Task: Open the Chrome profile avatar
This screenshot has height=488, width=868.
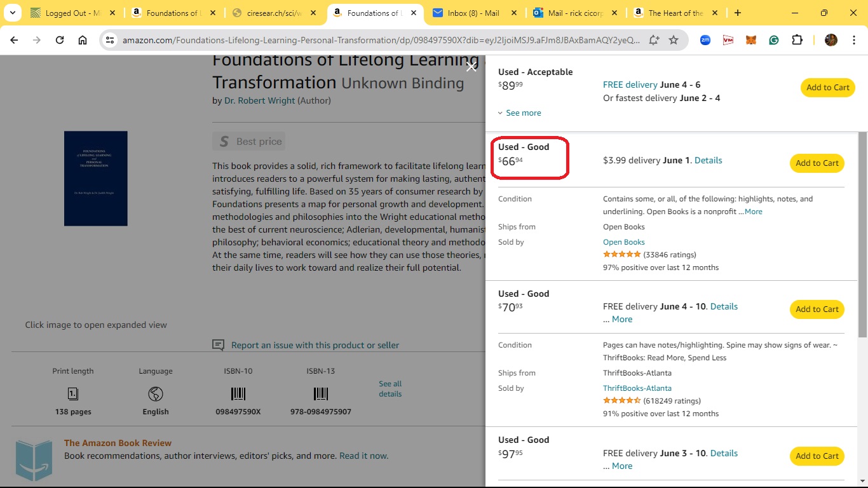Action: [x=831, y=40]
